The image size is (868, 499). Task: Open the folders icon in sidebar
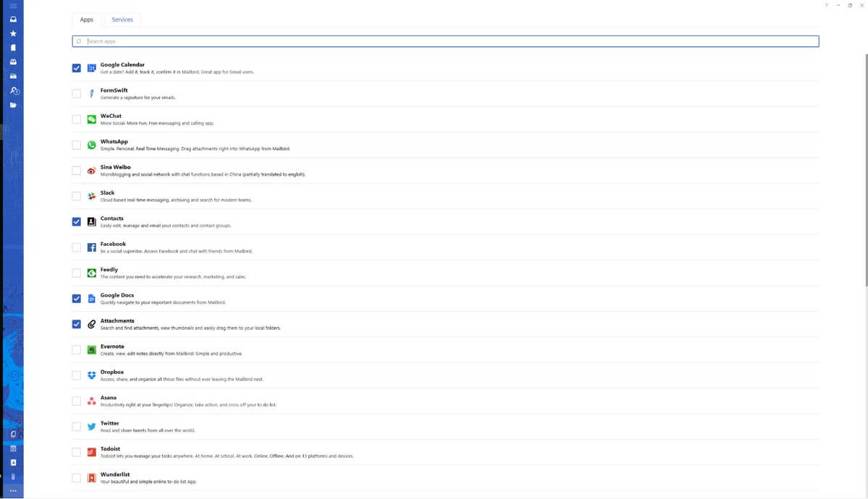(13, 106)
